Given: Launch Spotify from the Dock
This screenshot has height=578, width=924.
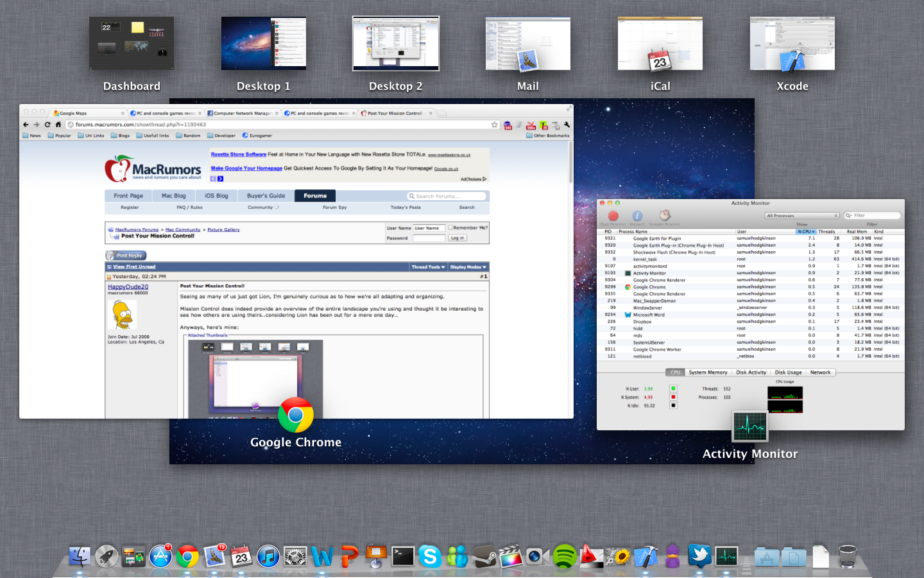Looking at the screenshot, I should coord(565,556).
